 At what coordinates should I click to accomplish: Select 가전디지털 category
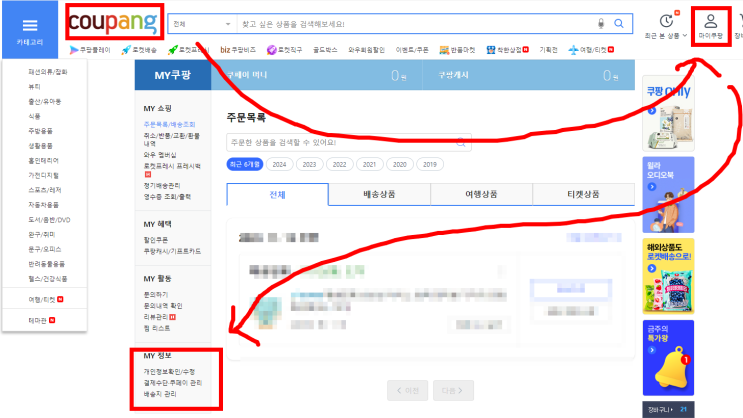click(44, 175)
